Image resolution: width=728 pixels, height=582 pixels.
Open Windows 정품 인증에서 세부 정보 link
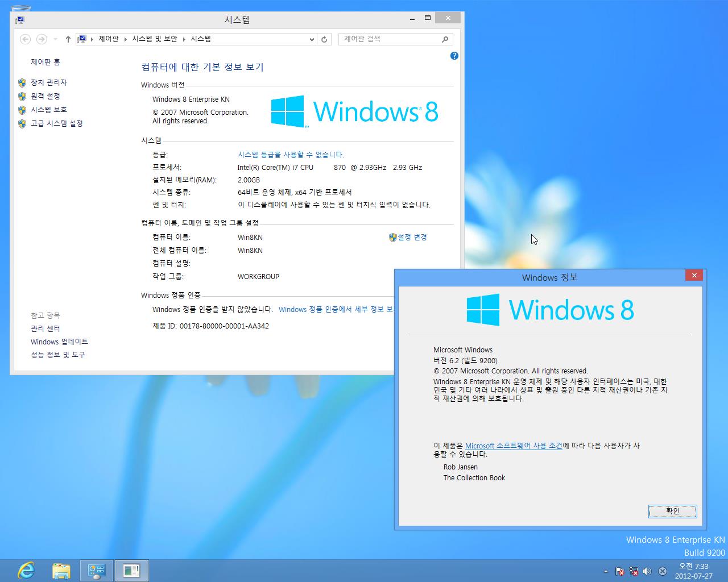point(336,310)
